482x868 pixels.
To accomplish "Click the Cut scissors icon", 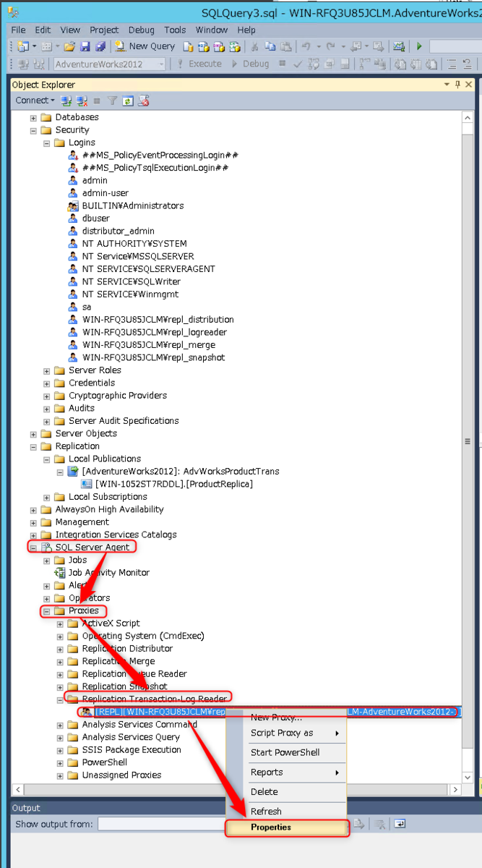I will (254, 46).
